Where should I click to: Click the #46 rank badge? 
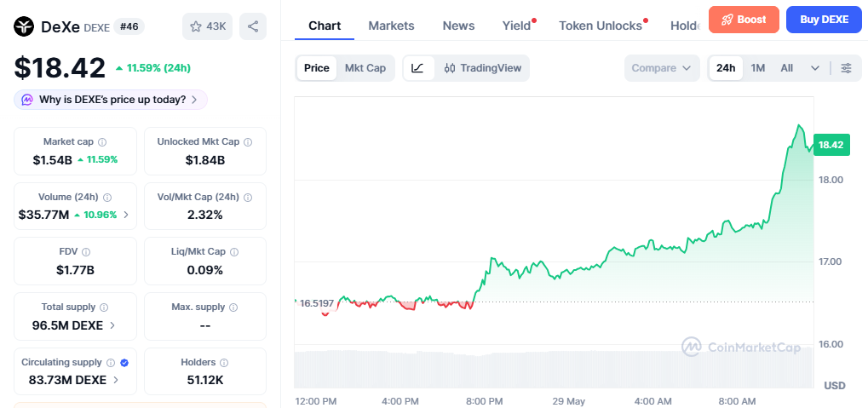tap(129, 26)
